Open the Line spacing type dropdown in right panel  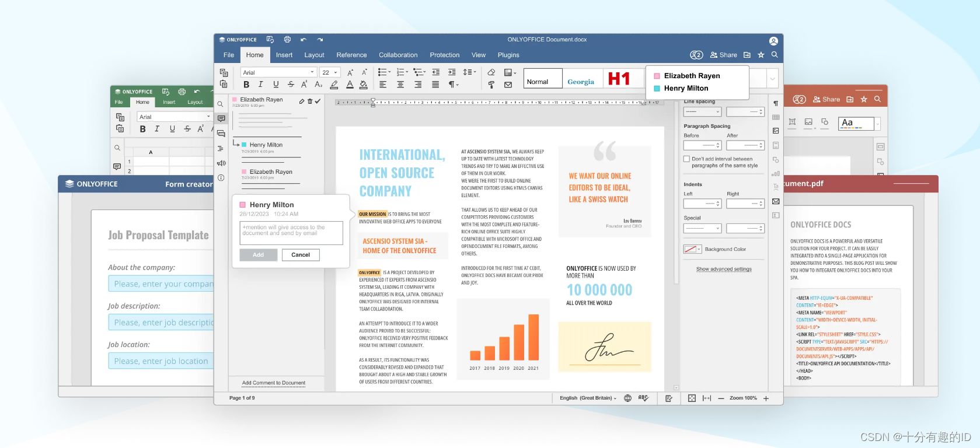[703, 111]
